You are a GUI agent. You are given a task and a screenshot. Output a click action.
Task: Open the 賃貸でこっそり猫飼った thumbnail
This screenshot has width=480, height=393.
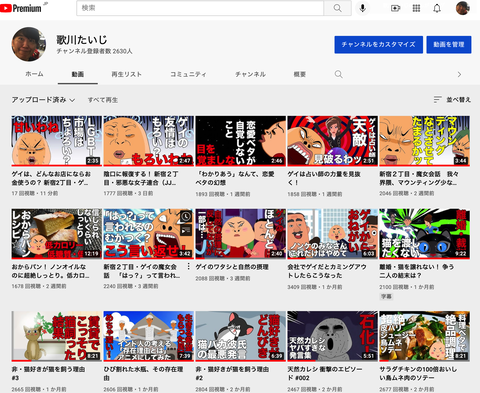pos(56,336)
